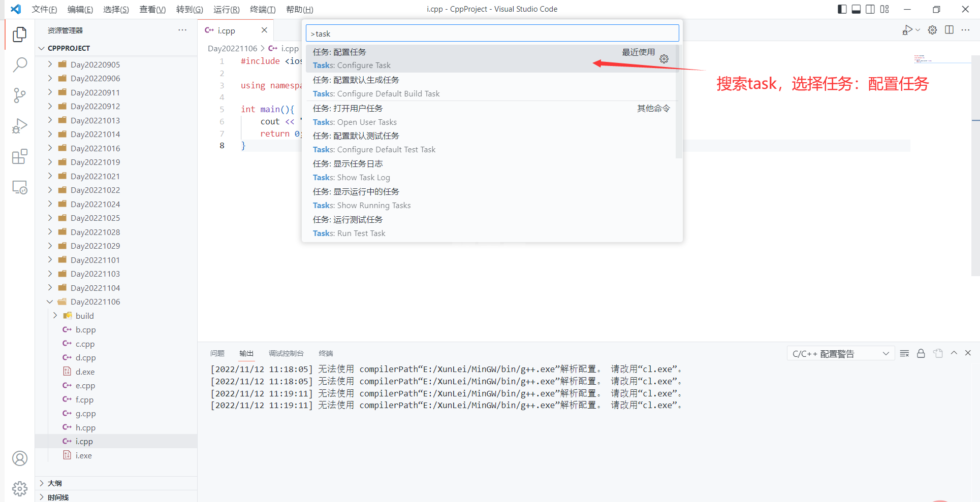Click the debug-run icon in editor toolbar
The width and height of the screenshot is (980, 502).
(907, 30)
